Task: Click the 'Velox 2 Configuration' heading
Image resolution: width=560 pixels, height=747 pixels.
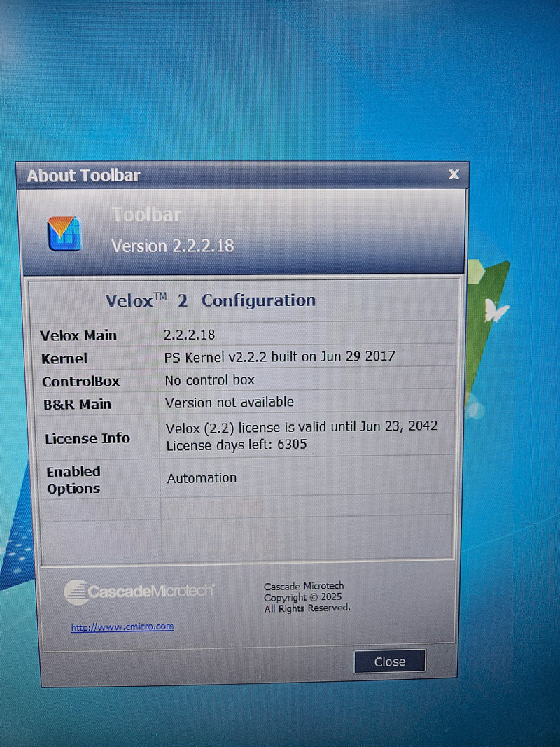Action: 211,300
